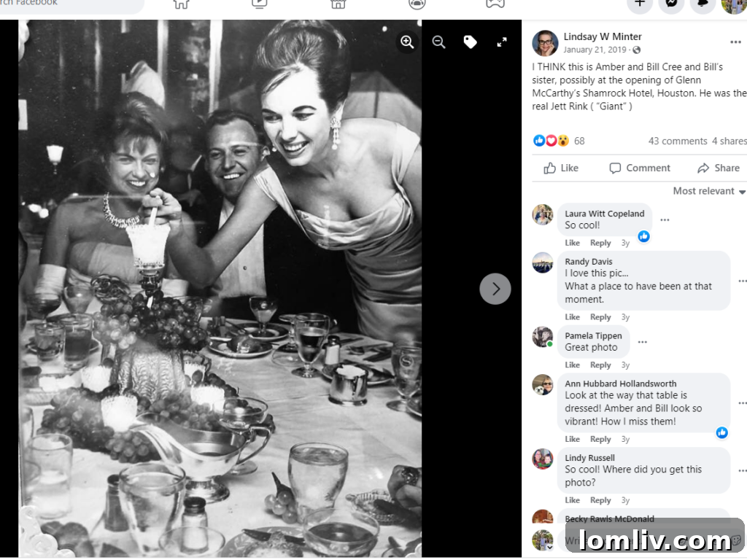747x560 pixels.
Task: Click the Comment action on the post
Action: click(640, 168)
